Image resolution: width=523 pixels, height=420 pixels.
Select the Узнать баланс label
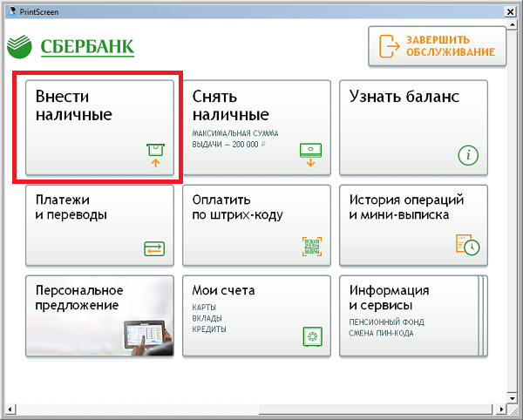coord(404,96)
